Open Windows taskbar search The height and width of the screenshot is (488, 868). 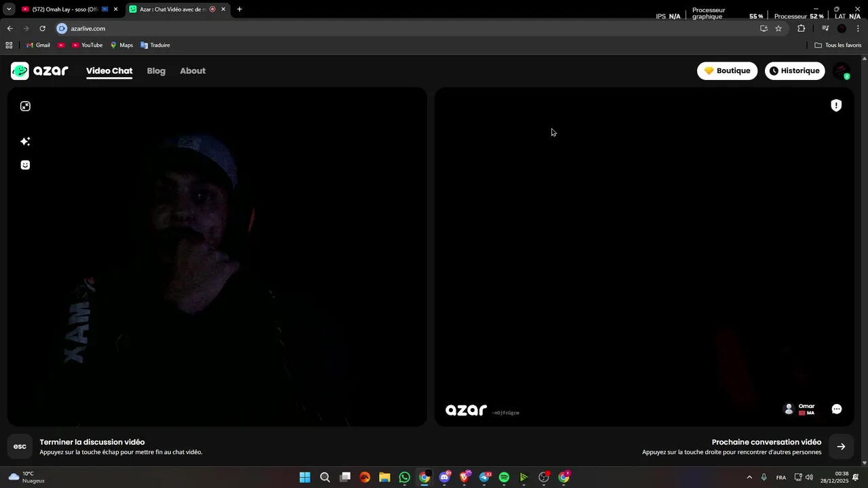[x=325, y=477]
